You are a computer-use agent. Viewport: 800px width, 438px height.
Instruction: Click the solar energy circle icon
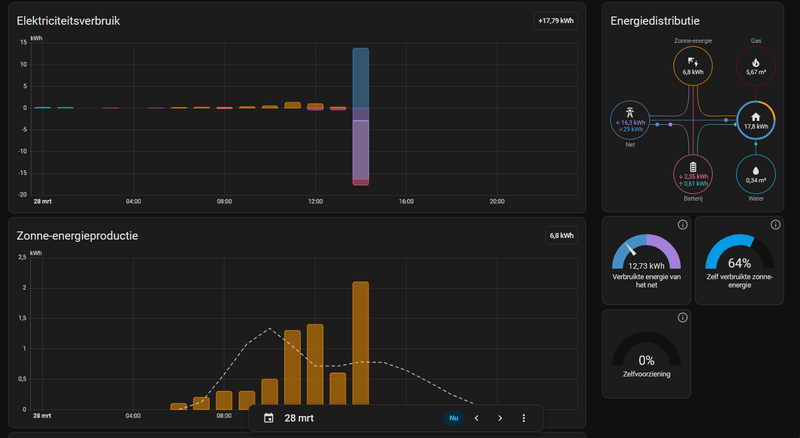[x=692, y=66]
